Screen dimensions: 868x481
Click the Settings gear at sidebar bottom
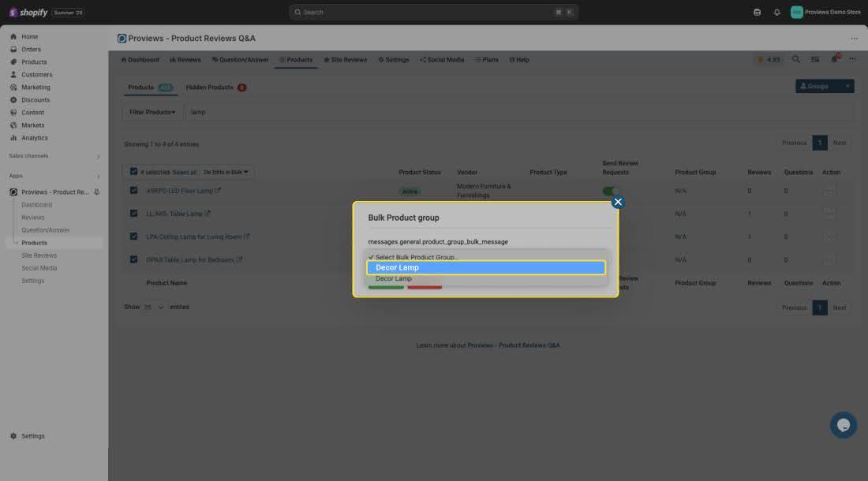click(13, 436)
